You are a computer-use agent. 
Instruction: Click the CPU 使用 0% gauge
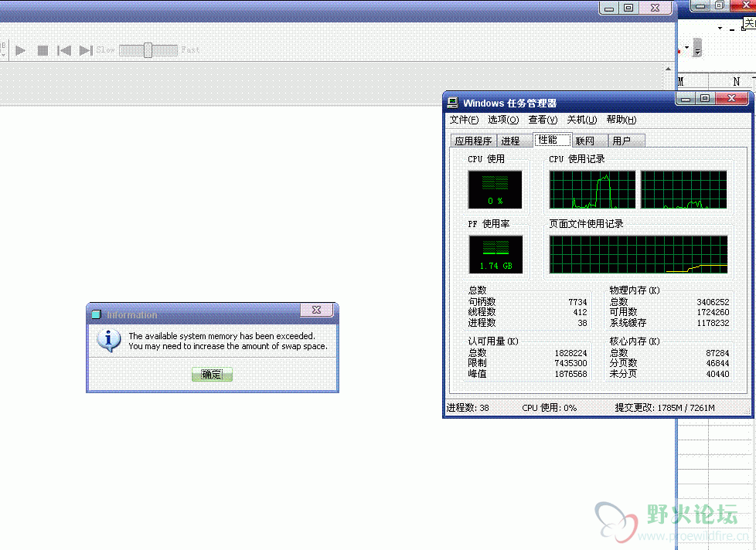pos(495,190)
